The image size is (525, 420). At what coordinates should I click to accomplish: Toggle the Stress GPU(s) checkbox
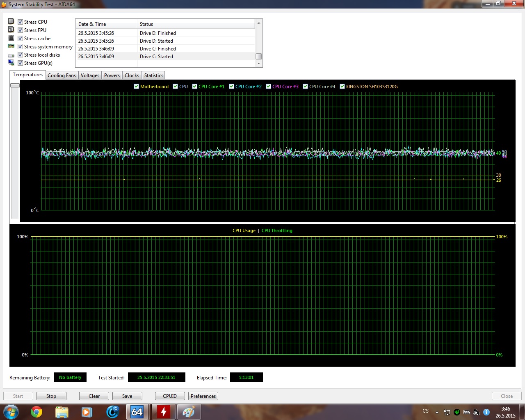coord(20,63)
